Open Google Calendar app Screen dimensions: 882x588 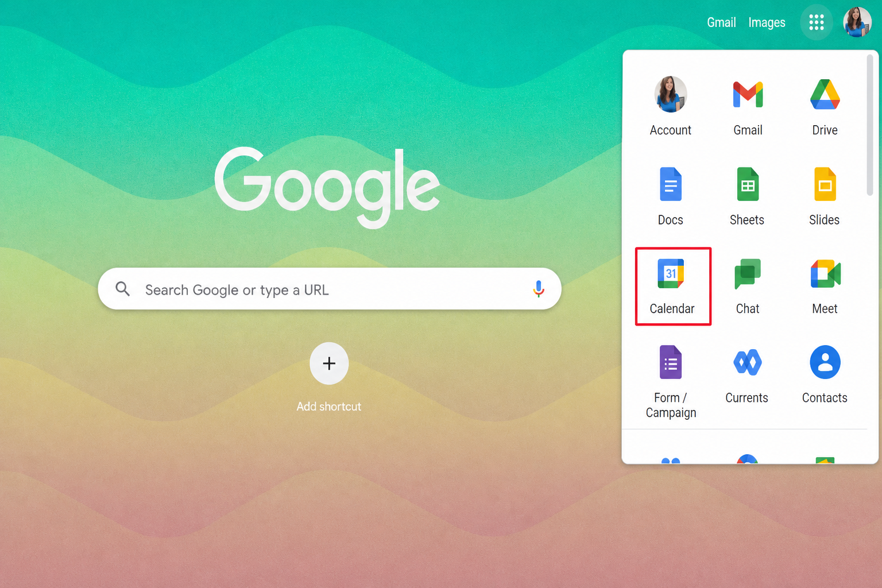(x=673, y=286)
